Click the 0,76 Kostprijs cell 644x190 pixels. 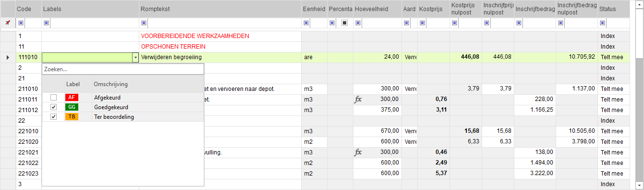(434, 100)
